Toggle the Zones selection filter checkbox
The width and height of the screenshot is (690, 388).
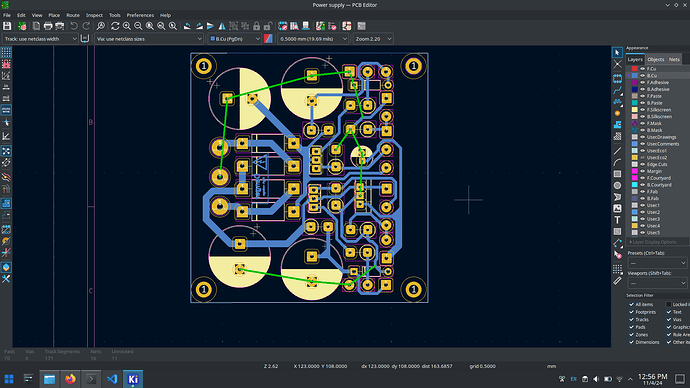point(631,334)
